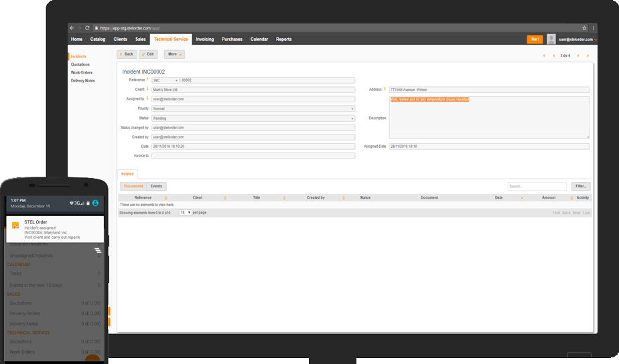Click the info icon beside Address

(385, 89)
